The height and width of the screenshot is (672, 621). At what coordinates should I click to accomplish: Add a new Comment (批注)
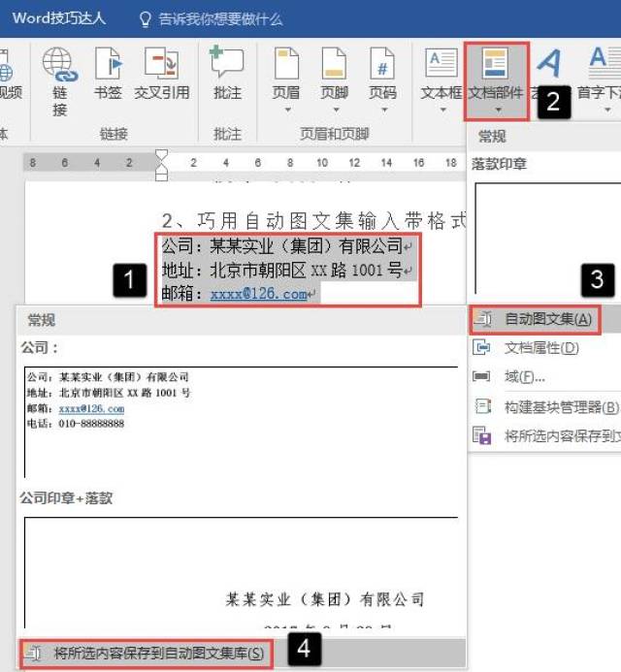coord(227,62)
